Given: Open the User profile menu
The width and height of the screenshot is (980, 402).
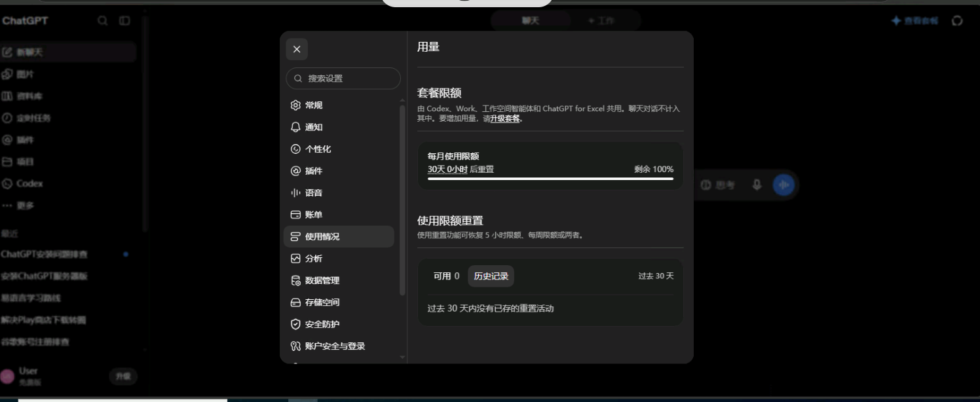Looking at the screenshot, I should (52, 376).
